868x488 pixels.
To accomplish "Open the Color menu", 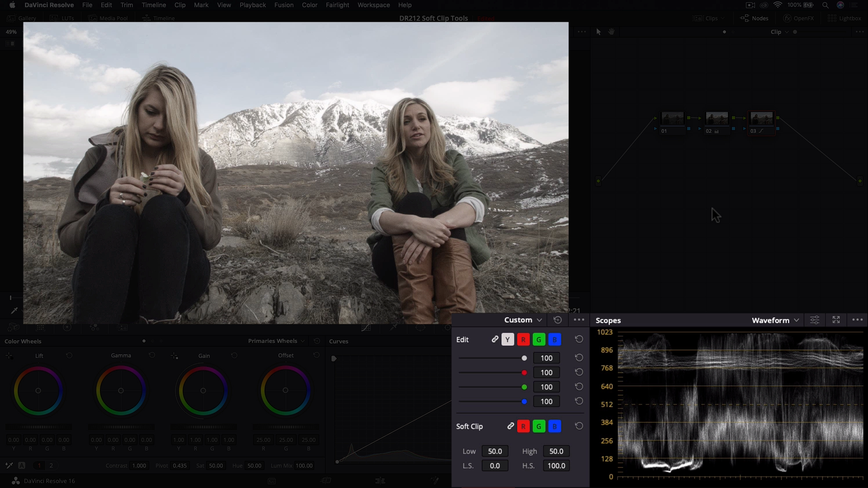I will pos(310,5).
